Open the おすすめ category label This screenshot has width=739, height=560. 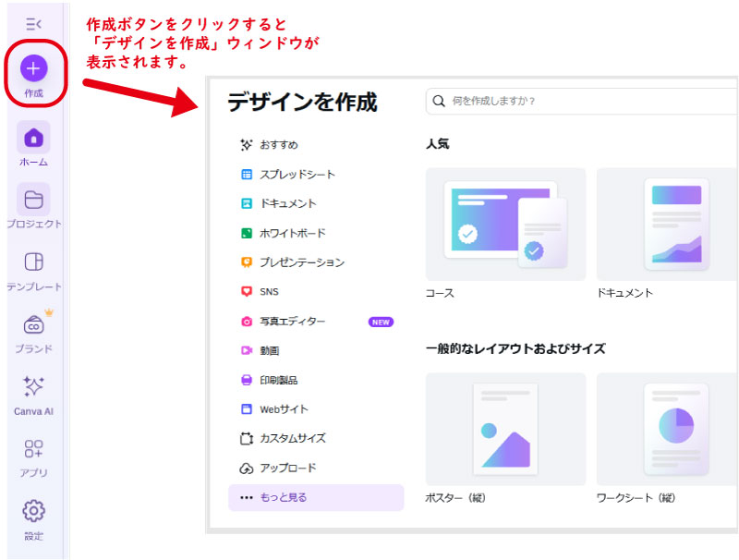click(279, 145)
